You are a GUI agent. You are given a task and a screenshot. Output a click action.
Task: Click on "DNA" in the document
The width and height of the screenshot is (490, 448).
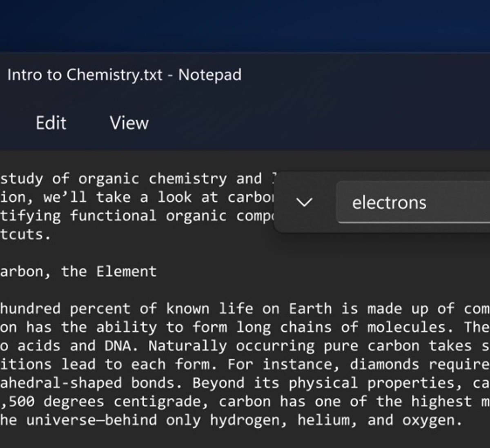pos(118,346)
